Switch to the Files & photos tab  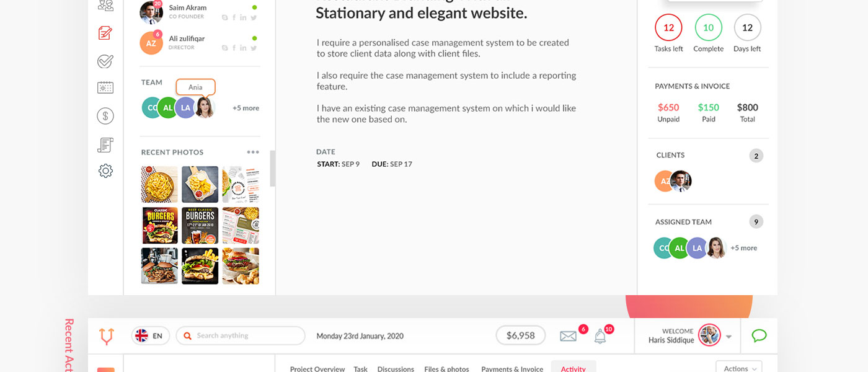446,369
